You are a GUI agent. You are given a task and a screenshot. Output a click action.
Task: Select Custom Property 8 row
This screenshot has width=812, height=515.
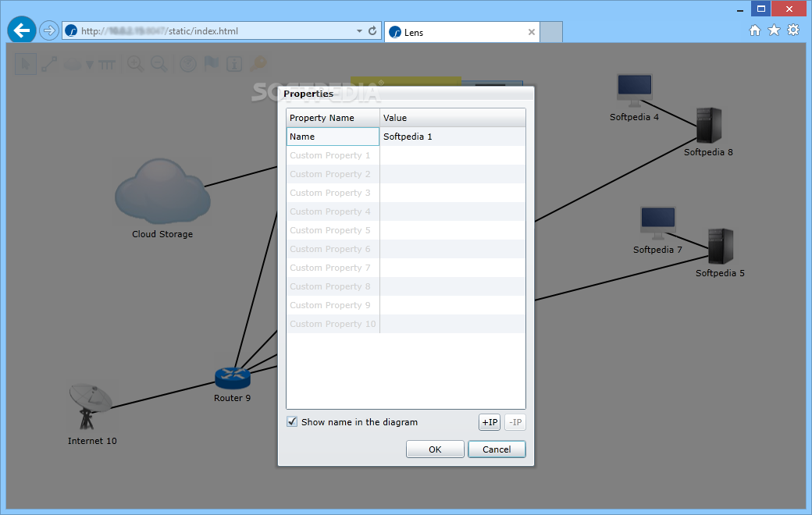tap(406, 286)
